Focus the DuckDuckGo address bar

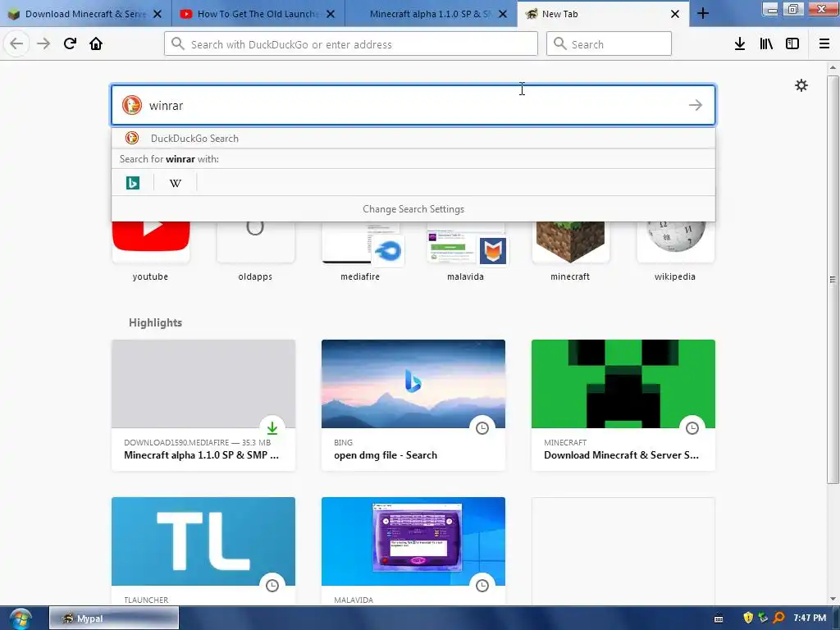click(351, 44)
